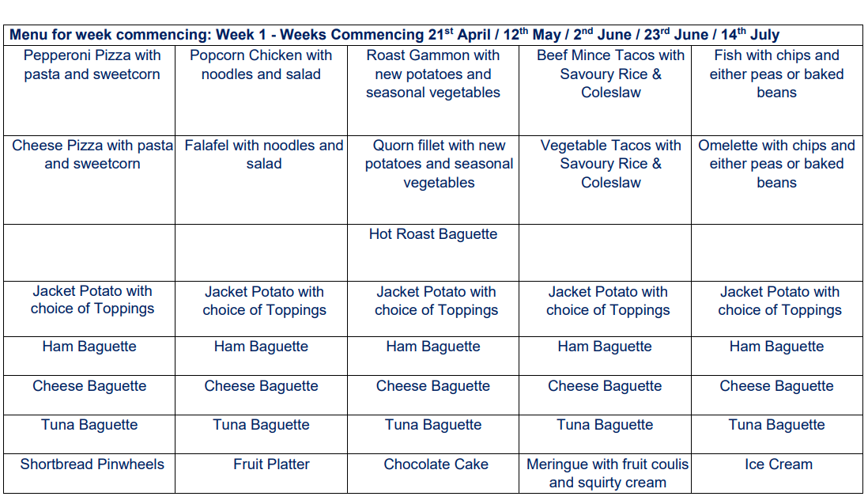The image size is (868, 504).
Task: Select Quorn fillet with new potatoes cell
Action: [433, 180]
